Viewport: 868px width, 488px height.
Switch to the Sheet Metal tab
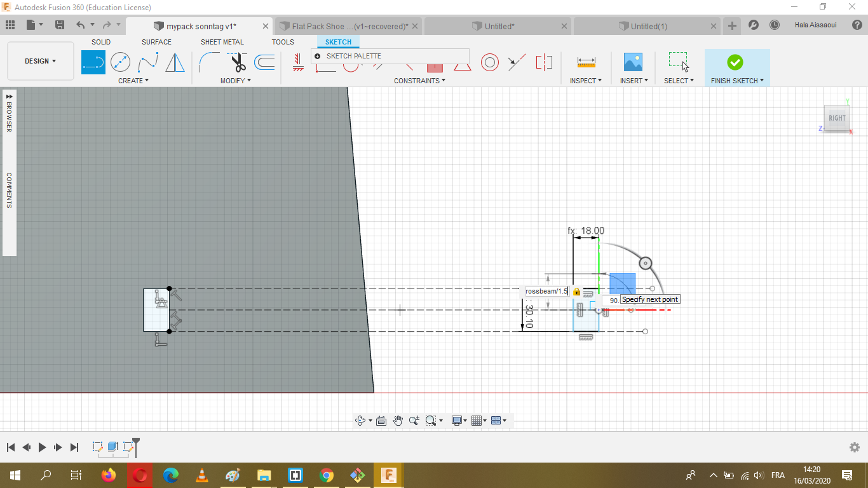point(222,42)
